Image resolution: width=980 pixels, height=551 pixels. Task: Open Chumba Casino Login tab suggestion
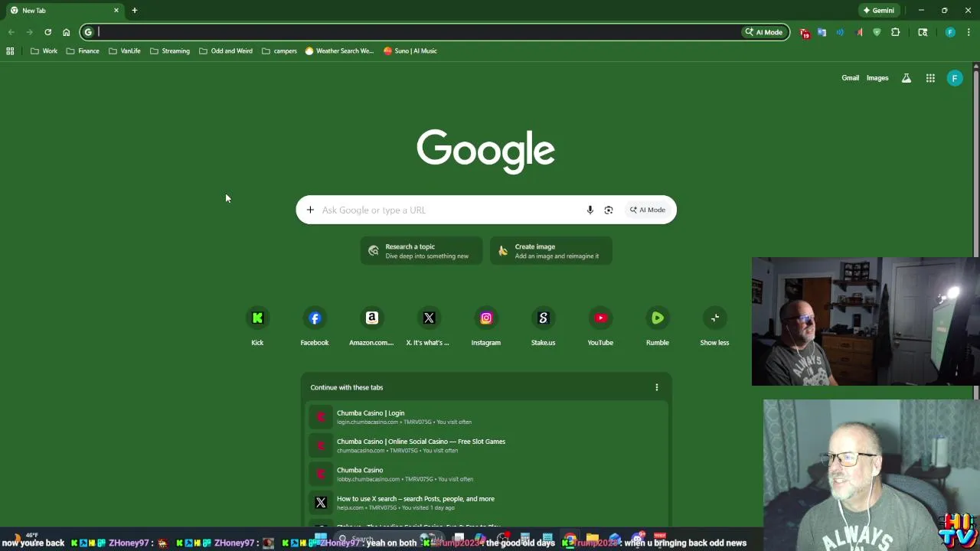[x=486, y=417]
